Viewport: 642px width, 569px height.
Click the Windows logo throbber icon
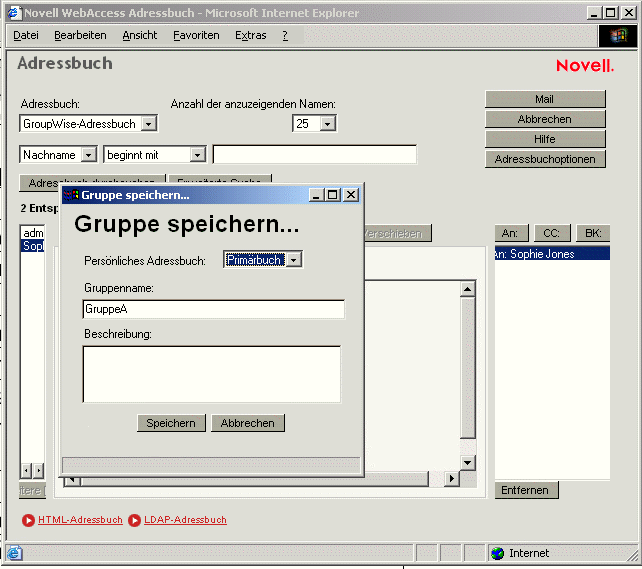(618, 36)
